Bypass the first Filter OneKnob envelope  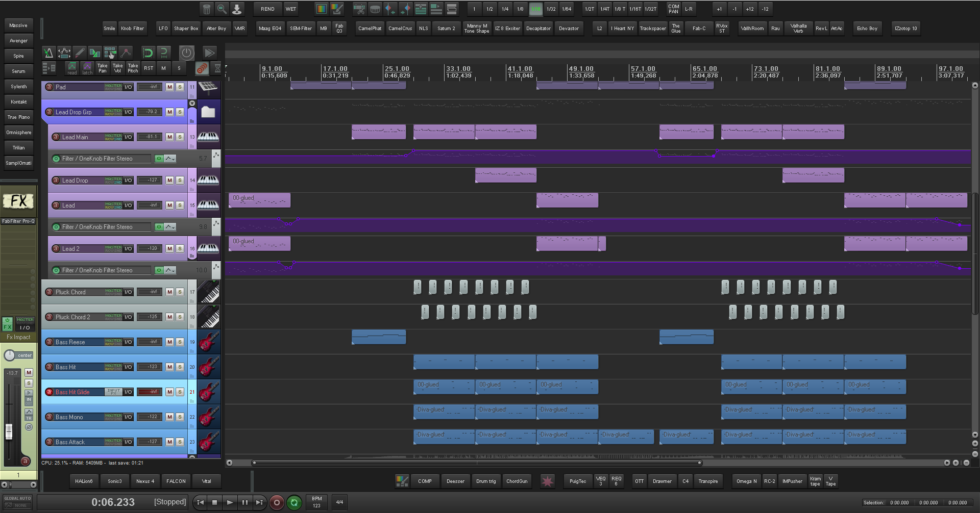click(159, 159)
